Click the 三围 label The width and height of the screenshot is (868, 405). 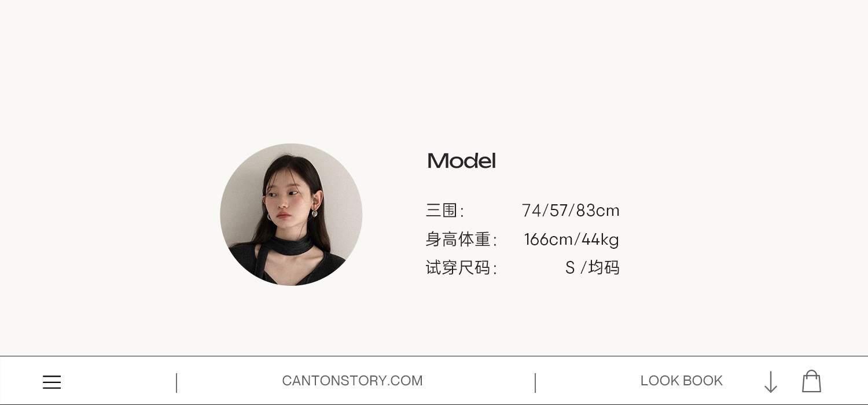pos(445,211)
